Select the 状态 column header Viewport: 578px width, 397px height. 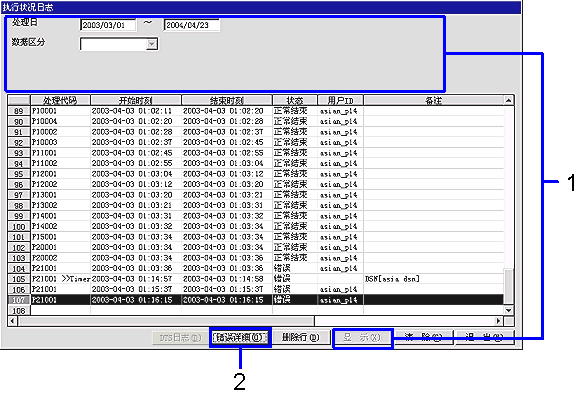tap(295, 100)
